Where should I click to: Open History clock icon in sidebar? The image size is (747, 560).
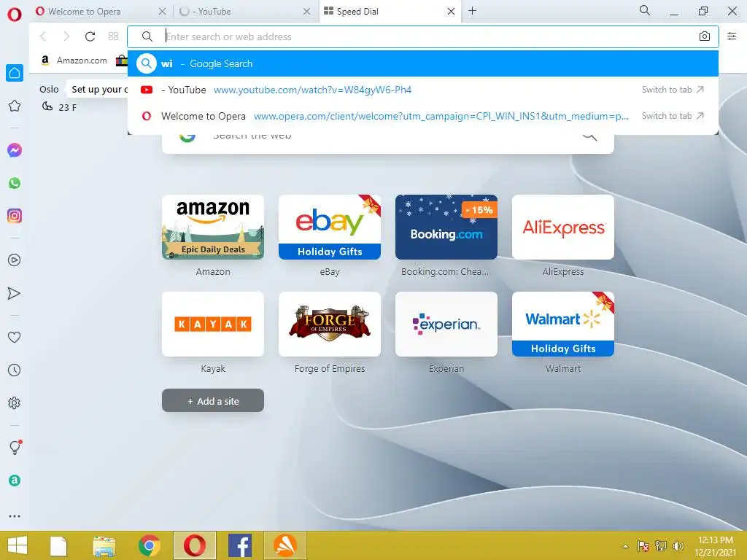tap(15, 370)
